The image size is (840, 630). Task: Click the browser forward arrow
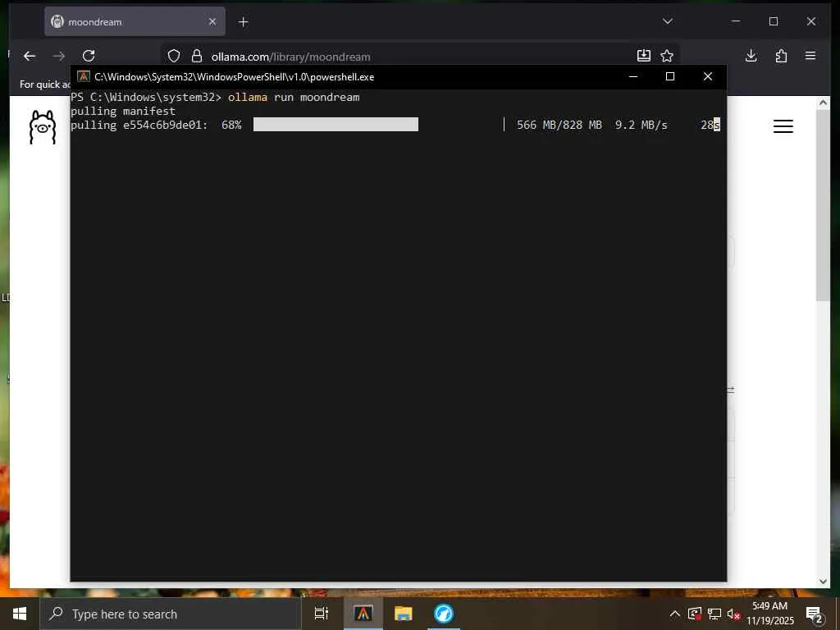pos(59,57)
